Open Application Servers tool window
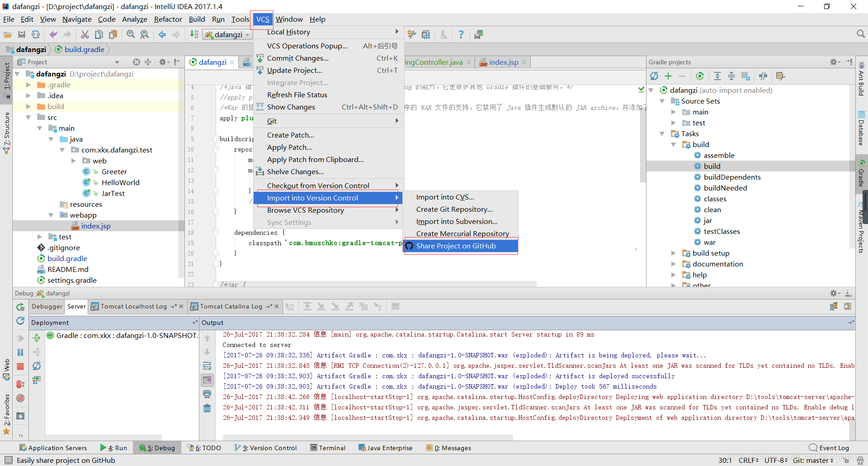Viewport: 868px width, 466px height. pos(53,448)
